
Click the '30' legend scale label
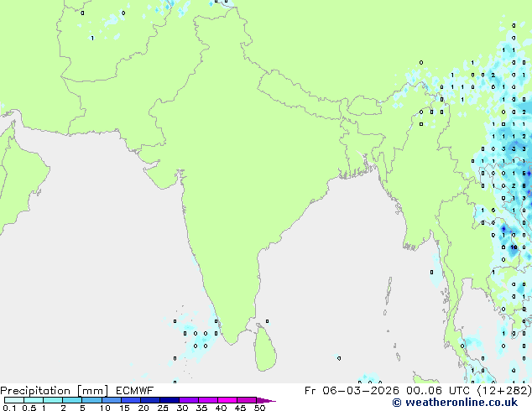(x=182, y=408)
